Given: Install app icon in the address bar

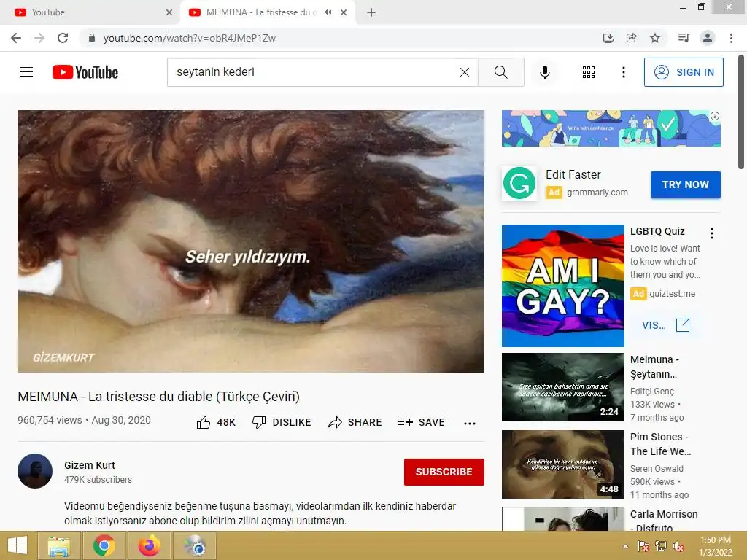Looking at the screenshot, I should click(608, 38).
